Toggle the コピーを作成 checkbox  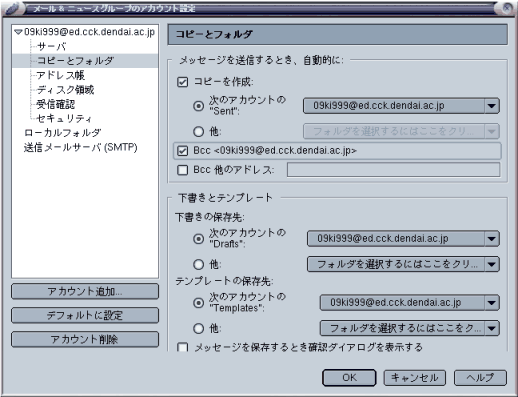(x=183, y=82)
